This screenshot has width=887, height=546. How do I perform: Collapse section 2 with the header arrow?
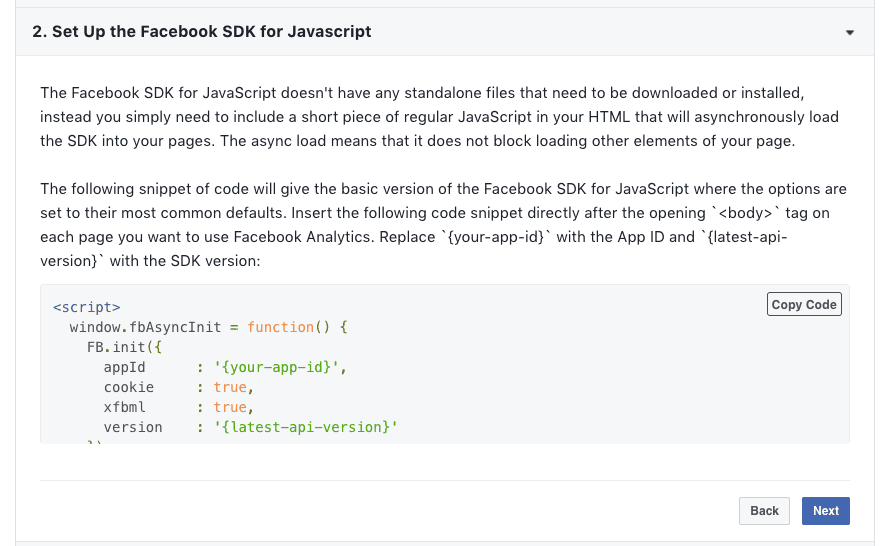click(849, 32)
